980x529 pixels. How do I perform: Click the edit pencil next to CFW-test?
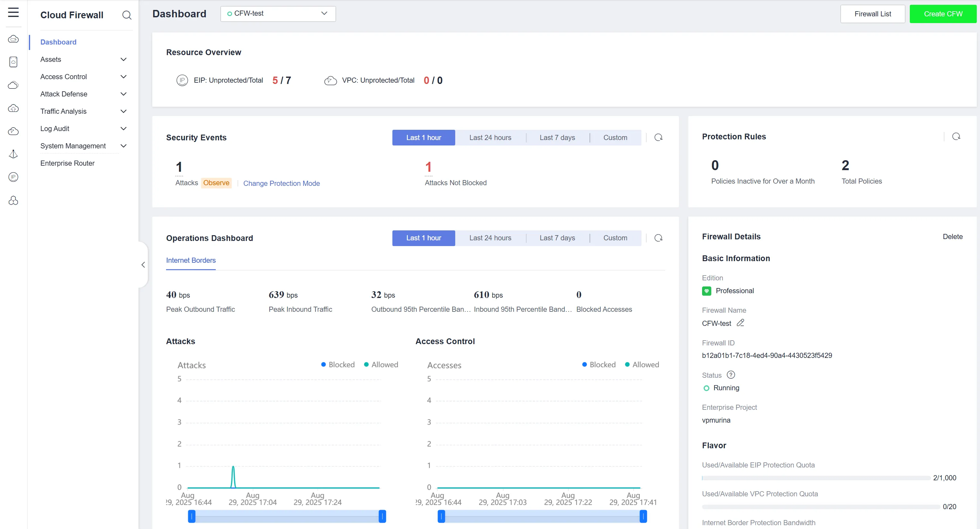pyautogui.click(x=740, y=323)
